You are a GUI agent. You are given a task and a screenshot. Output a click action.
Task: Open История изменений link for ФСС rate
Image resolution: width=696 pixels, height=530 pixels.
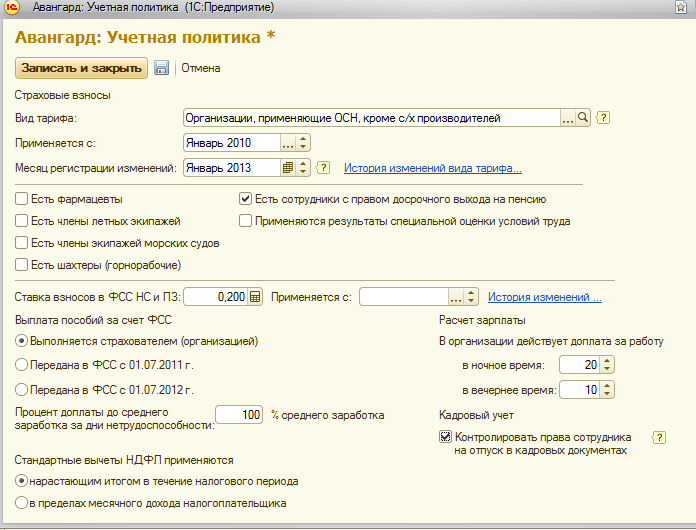click(x=545, y=297)
